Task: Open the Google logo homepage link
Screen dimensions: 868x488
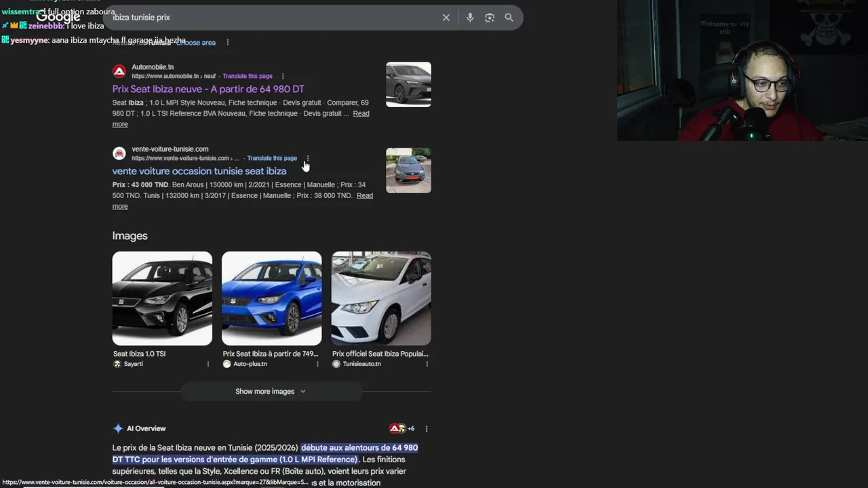Action: [58, 17]
